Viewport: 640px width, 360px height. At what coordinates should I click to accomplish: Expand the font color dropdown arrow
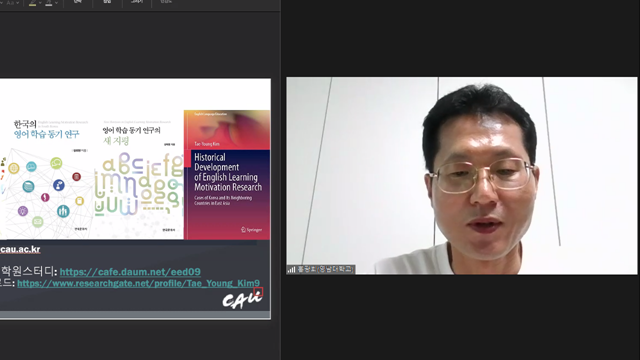[x=56, y=3]
